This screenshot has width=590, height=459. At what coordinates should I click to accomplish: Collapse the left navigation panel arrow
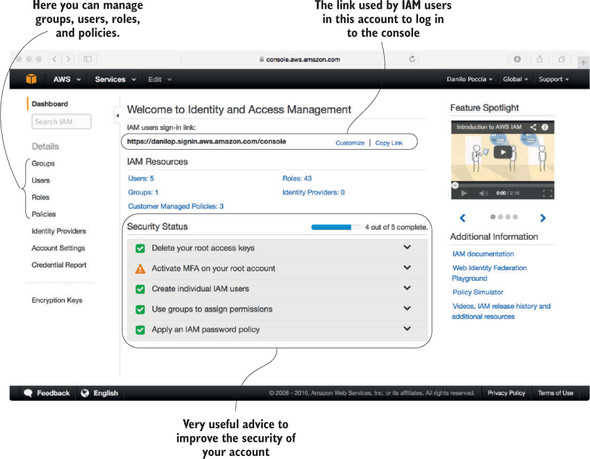(117, 116)
